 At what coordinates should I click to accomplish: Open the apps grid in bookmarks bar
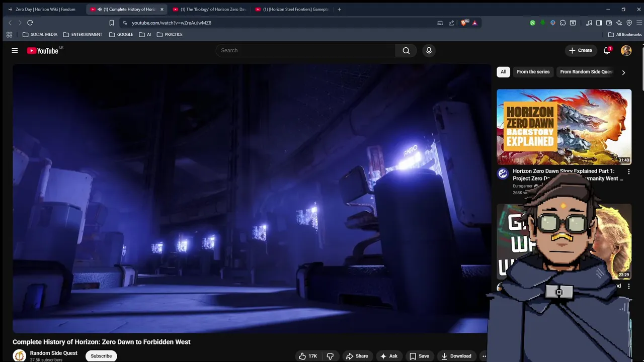click(9, 35)
